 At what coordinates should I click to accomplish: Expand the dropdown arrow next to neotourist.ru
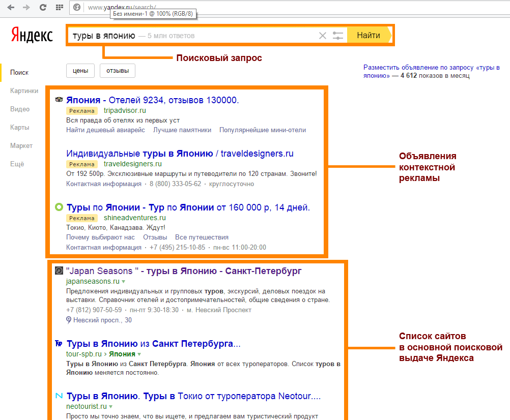(110, 407)
